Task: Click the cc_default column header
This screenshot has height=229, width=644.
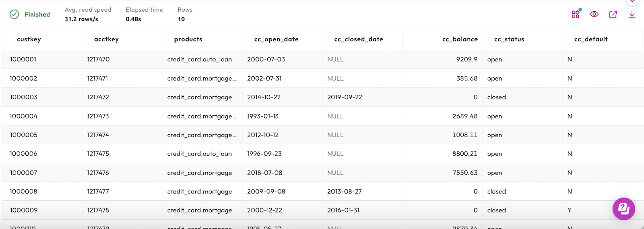Action: [x=590, y=39]
